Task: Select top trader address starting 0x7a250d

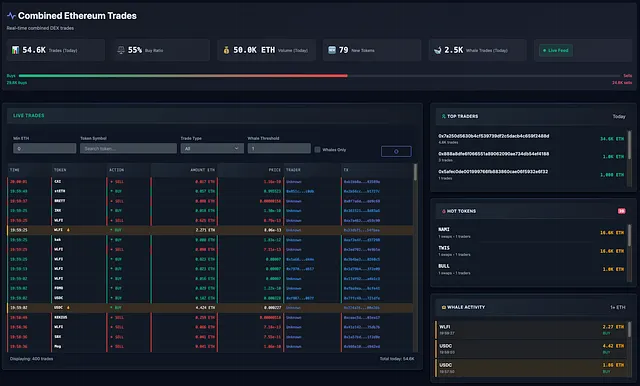Action: click(x=493, y=136)
